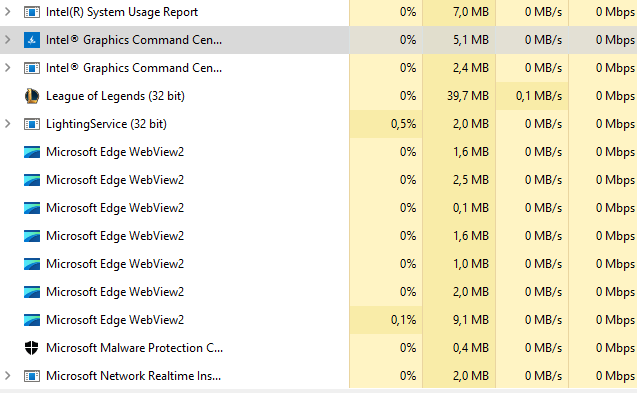This screenshot has width=637, height=393.
Task: Click the 0,1 MB/s disk value for League
Action: point(539,96)
